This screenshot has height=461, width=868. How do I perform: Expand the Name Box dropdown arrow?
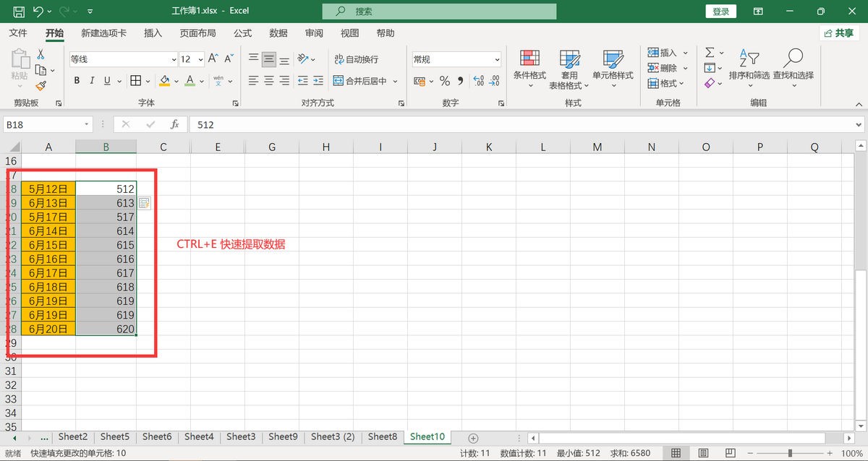pyautogui.click(x=87, y=124)
